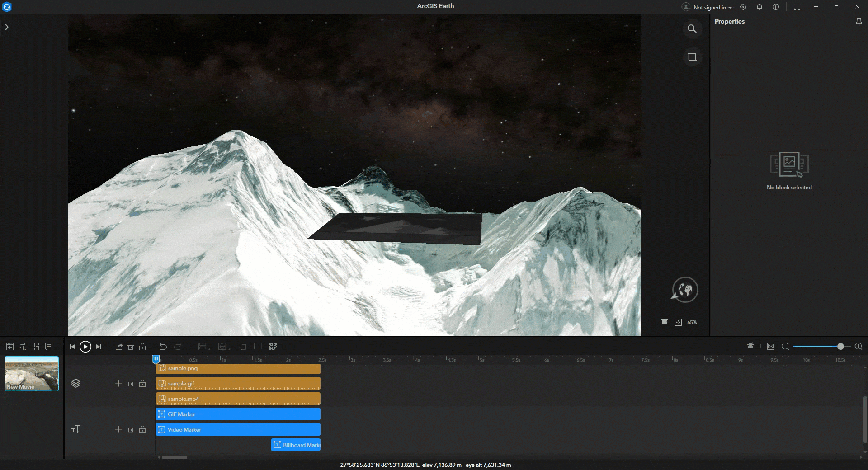
Task: Open the notifications panel
Action: (759, 7)
